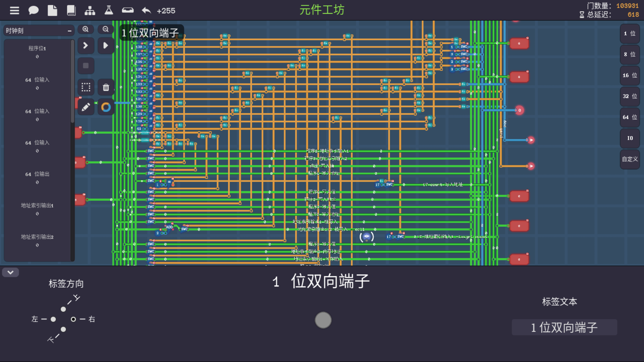Click the 17-count-写入地址 wire label
This screenshot has height=362, width=644.
pos(443,185)
